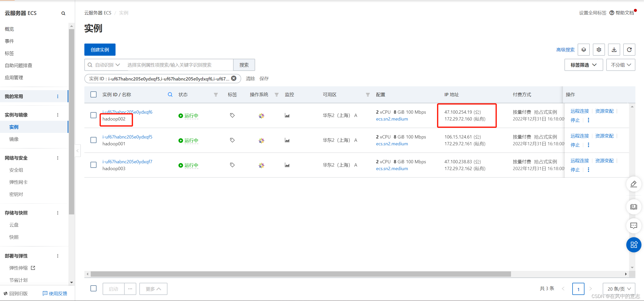Screen dimensions: 644x301
Task: Click the sidebar vertical scrollbar
Action: pos(71,122)
